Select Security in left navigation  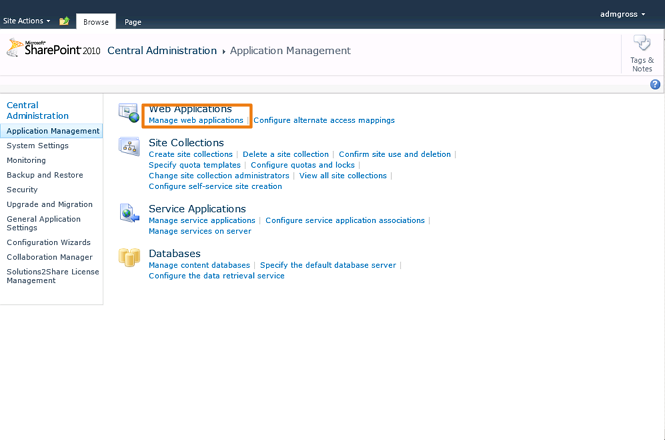[22, 190]
